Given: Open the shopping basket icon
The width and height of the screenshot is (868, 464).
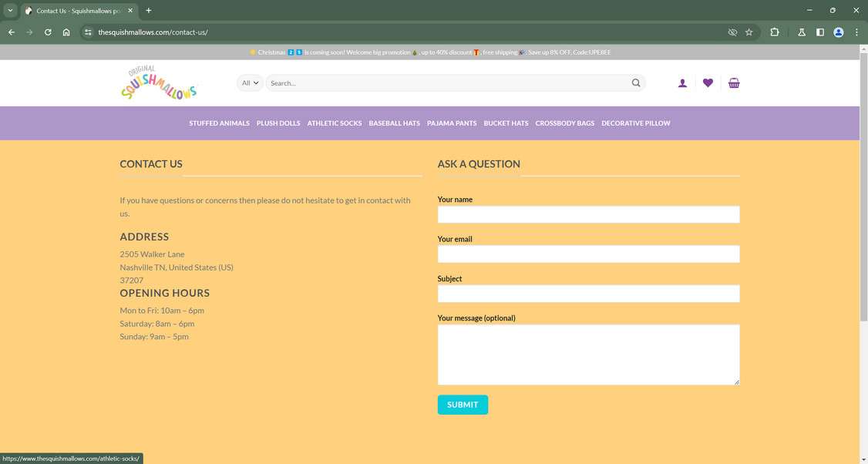Looking at the screenshot, I should (x=734, y=83).
